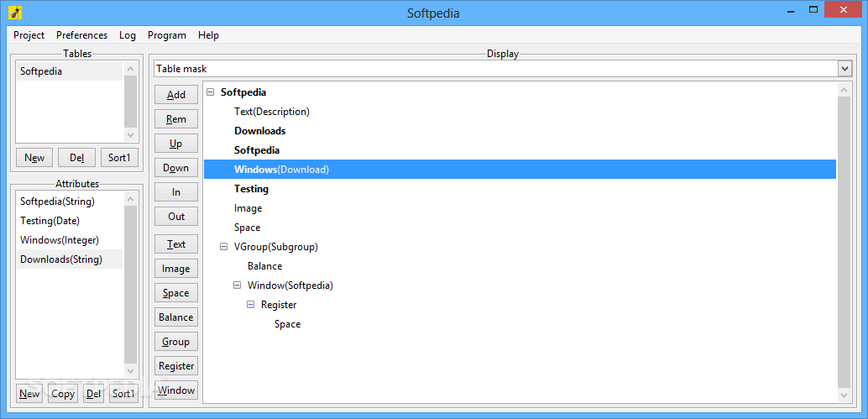
Task: Select Testing(Date) attribute
Action: coord(70,221)
